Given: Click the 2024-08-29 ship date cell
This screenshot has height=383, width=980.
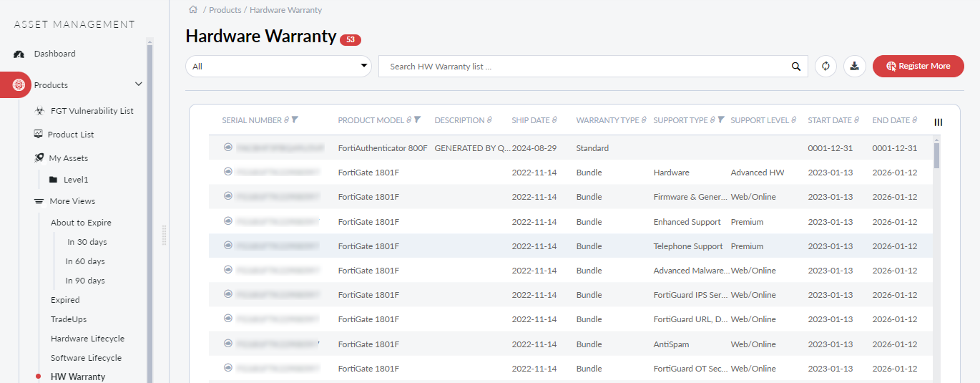Looking at the screenshot, I should click(x=534, y=148).
